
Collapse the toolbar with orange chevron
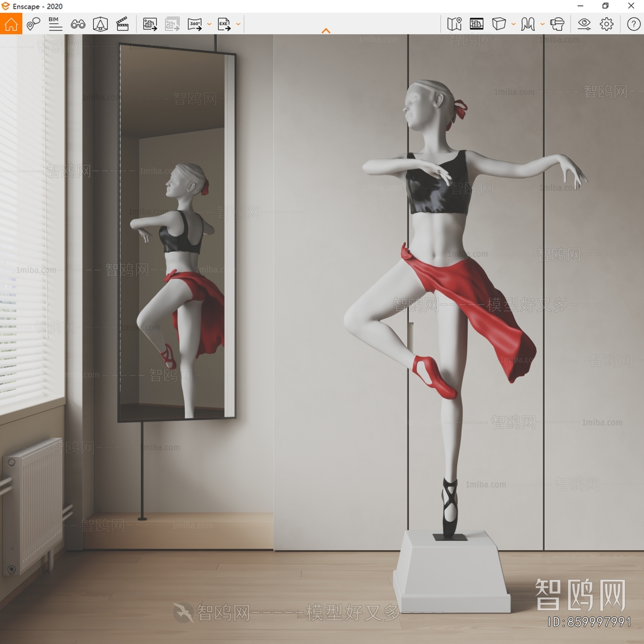tap(326, 31)
